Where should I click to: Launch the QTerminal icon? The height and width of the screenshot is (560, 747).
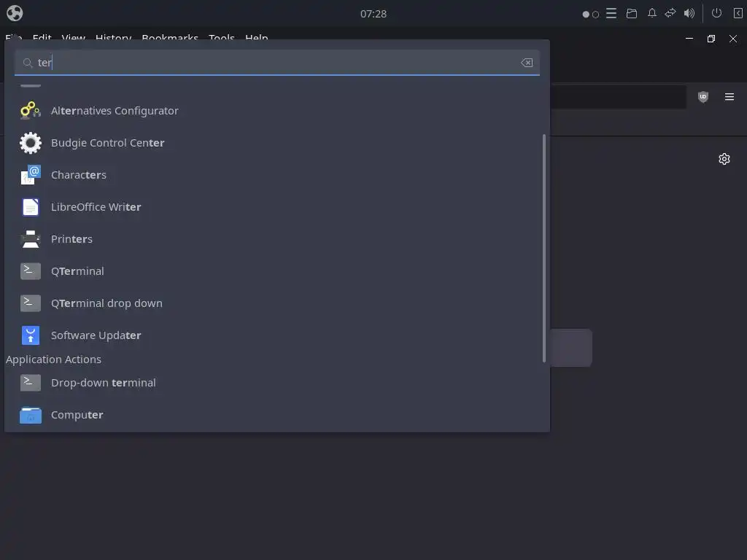31,271
